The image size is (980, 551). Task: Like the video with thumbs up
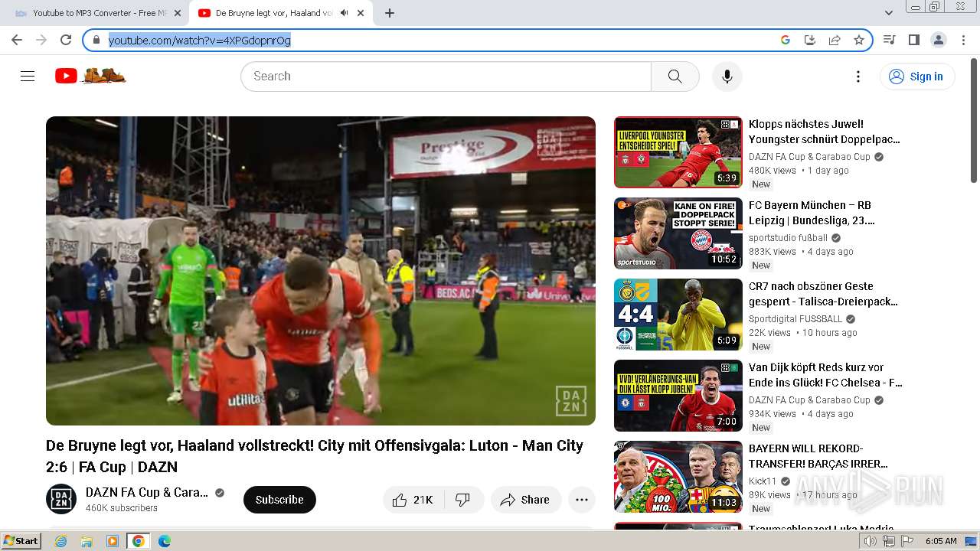[413, 500]
